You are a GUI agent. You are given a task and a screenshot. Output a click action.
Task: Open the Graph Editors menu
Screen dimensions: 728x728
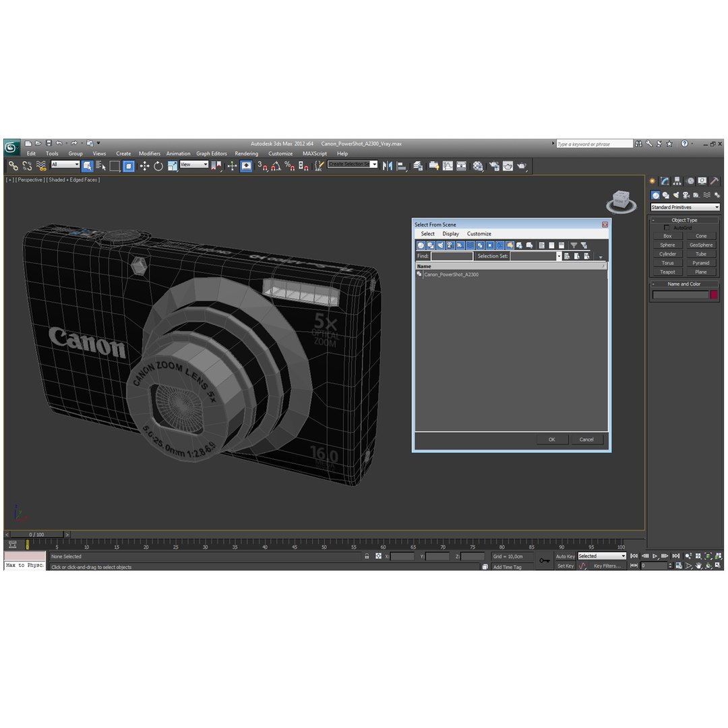pyautogui.click(x=212, y=154)
